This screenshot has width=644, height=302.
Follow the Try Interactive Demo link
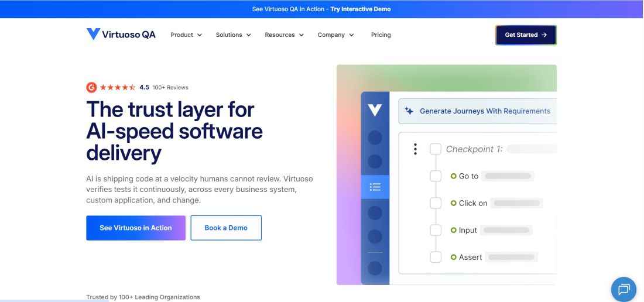point(361,9)
